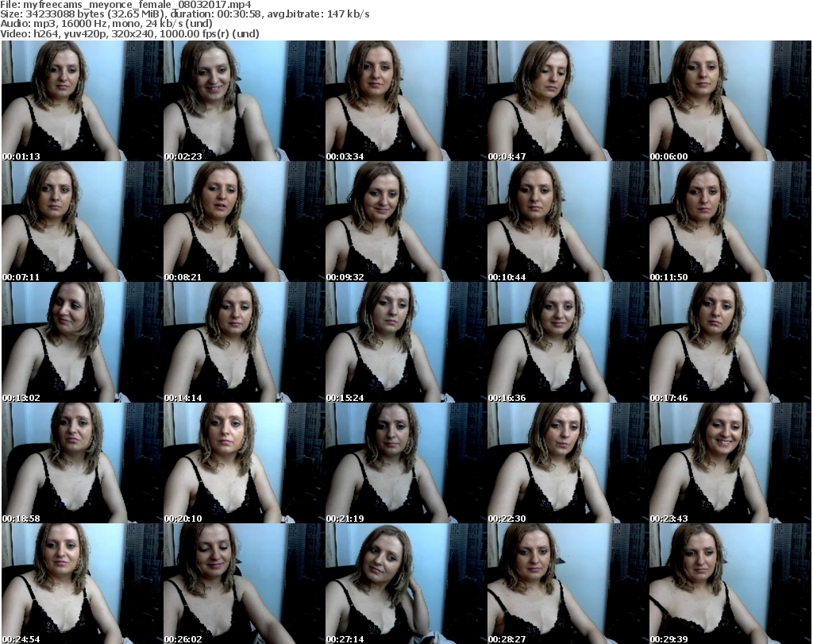Select the frame stamped 00:01:13

(83, 101)
